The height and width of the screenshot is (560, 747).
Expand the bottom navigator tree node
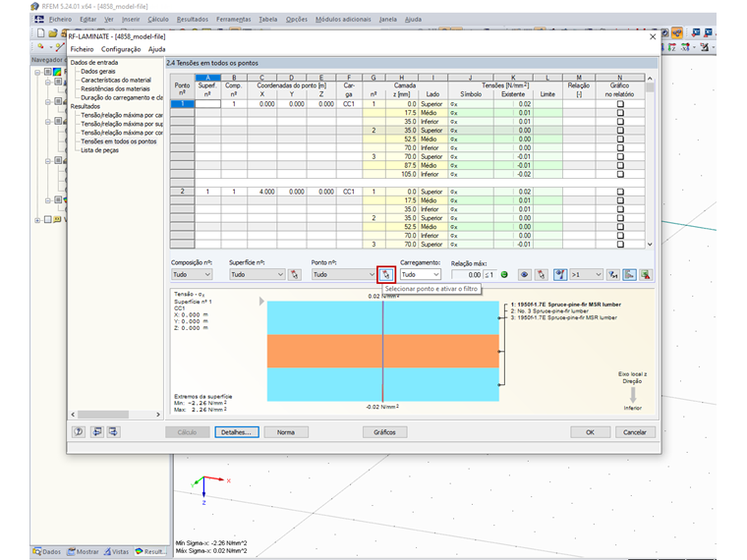[37, 220]
